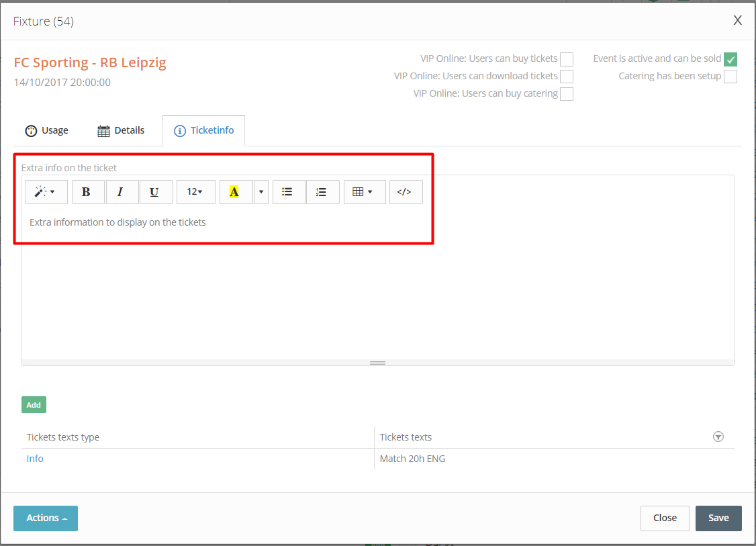756x546 pixels.
Task: Switch to the Usage tab
Action: 47,131
